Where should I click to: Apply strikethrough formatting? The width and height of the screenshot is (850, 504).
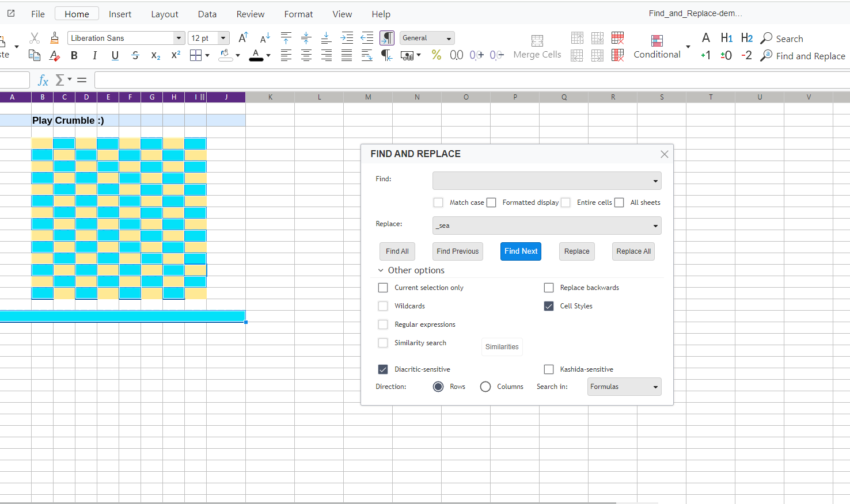tap(135, 55)
